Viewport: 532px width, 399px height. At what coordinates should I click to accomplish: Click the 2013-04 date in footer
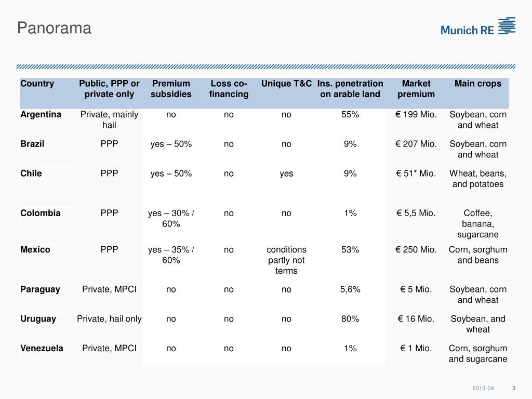point(483,389)
